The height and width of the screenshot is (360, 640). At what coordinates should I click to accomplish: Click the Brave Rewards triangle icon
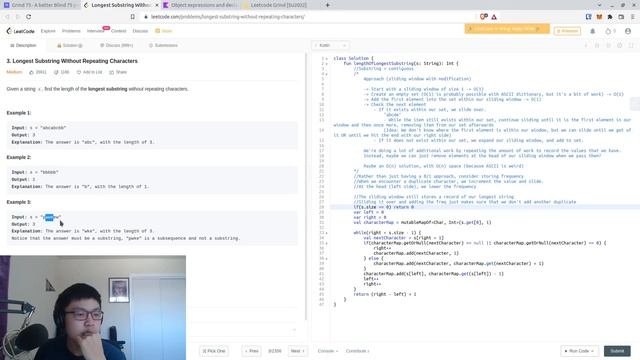pos(494,17)
